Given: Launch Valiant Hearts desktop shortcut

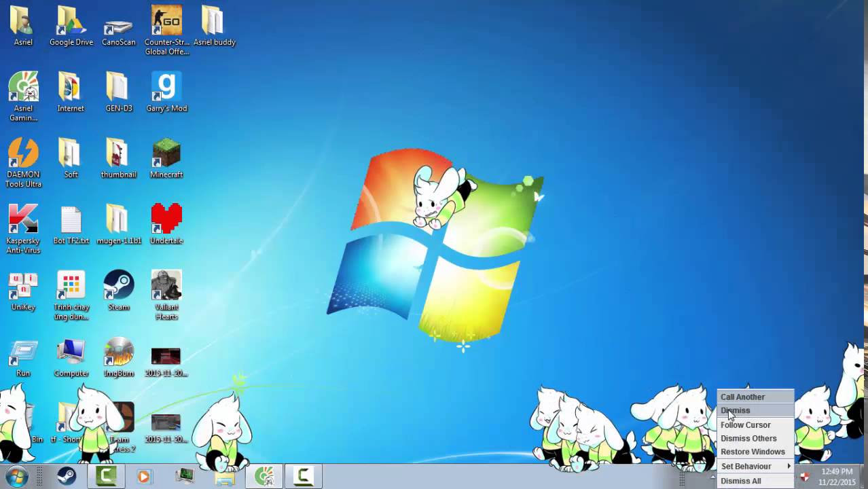Looking at the screenshot, I should tap(166, 295).
